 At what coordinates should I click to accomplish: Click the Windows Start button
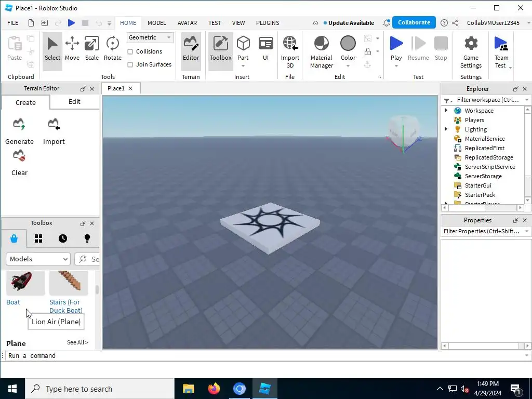tap(12, 389)
